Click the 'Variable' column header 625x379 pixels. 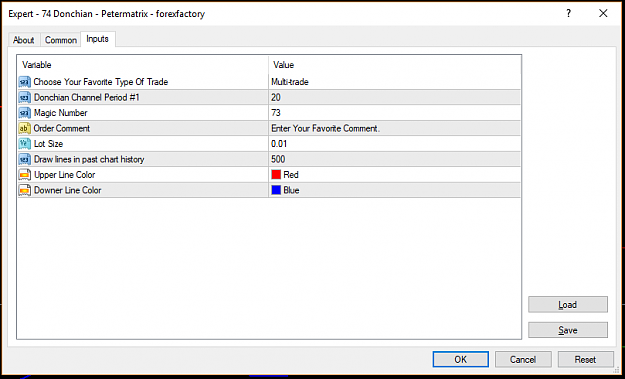(x=37, y=65)
